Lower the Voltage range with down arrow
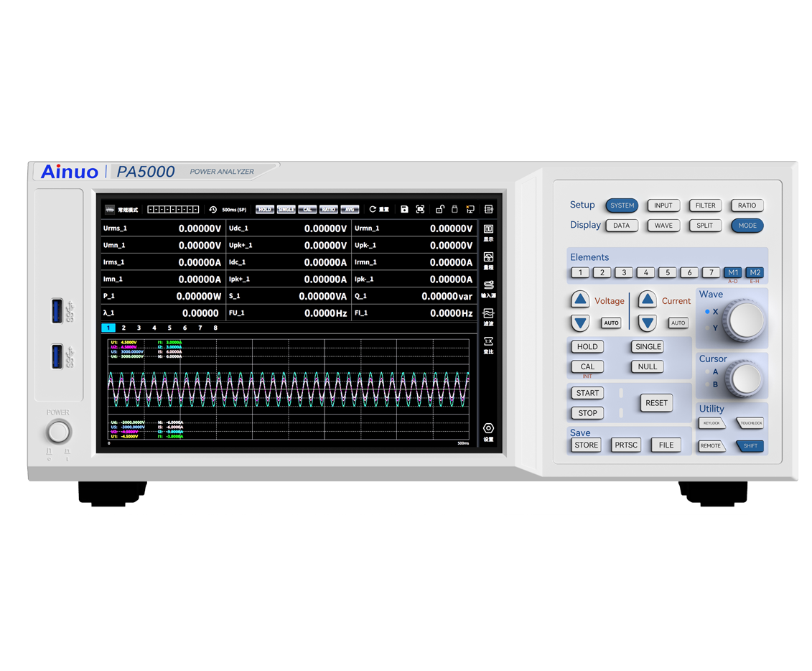Image resolution: width=812 pixels, height=671 pixels. [x=580, y=323]
